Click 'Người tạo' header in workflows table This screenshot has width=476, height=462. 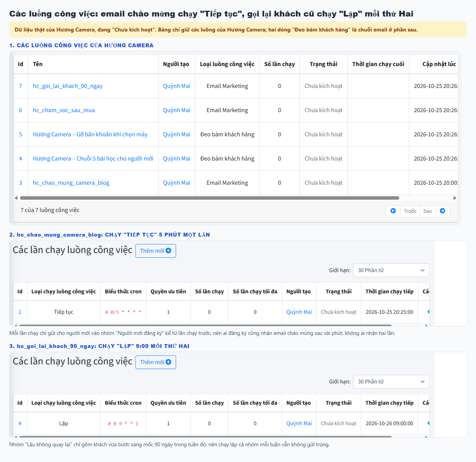coord(176,64)
